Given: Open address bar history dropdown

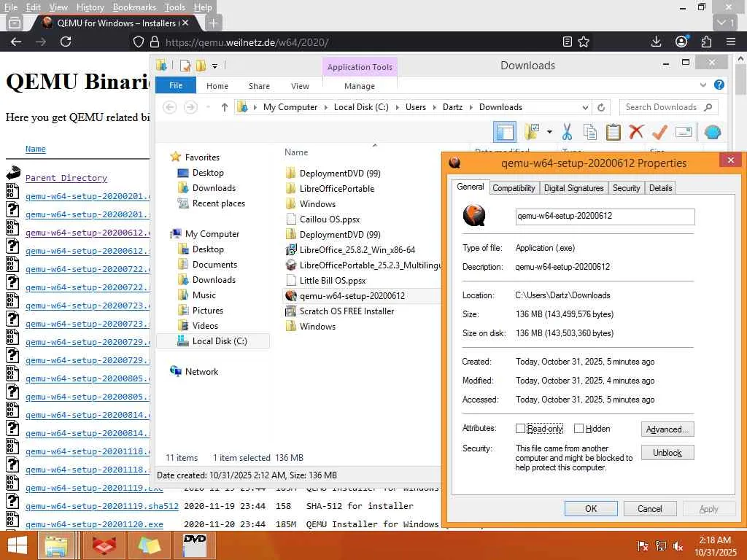Looking at the screenshot, I should [x=585, y=108].
